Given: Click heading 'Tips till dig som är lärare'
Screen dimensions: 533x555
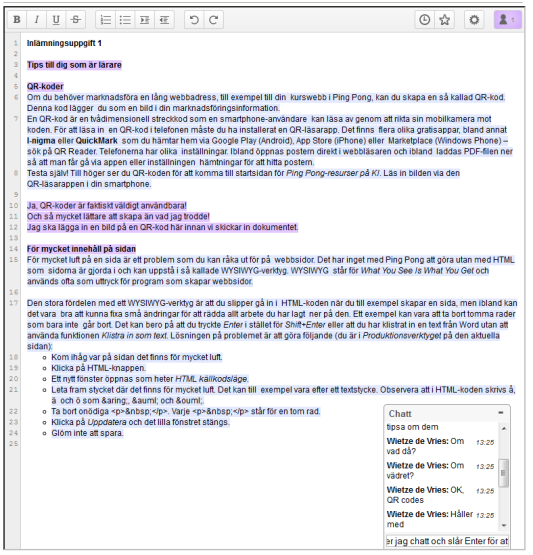Looking at the screenshot, I should 74,65.
